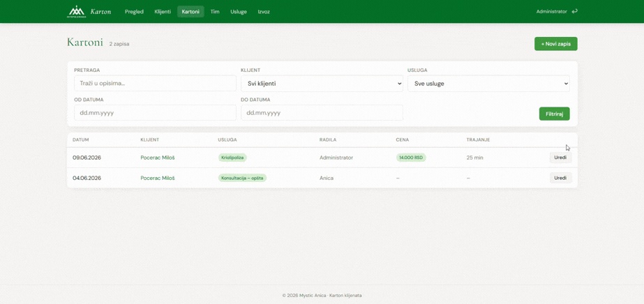Click the Od datuma date field
Image resolution: width=644 pixels, height=304 pixels.
tap(156, 112)
